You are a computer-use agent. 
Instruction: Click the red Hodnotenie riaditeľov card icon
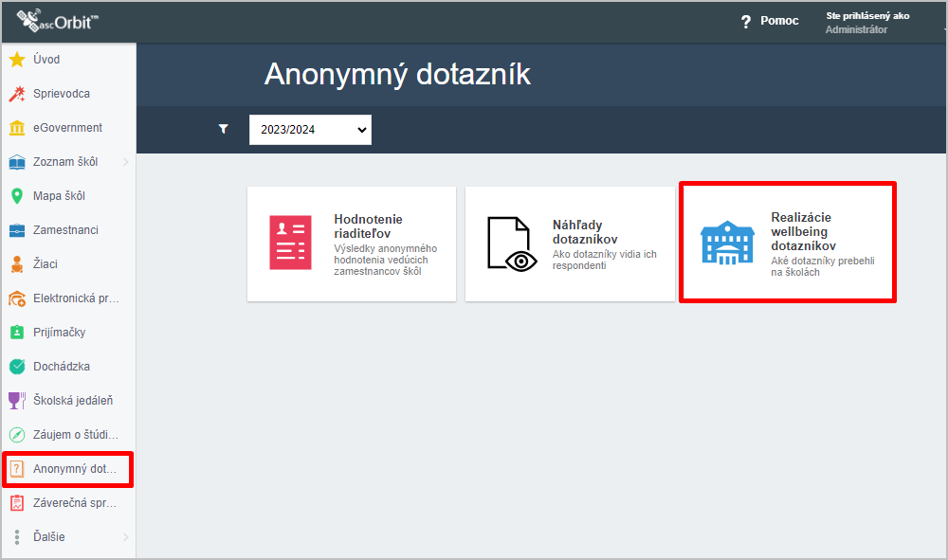[x=291, y=243]
